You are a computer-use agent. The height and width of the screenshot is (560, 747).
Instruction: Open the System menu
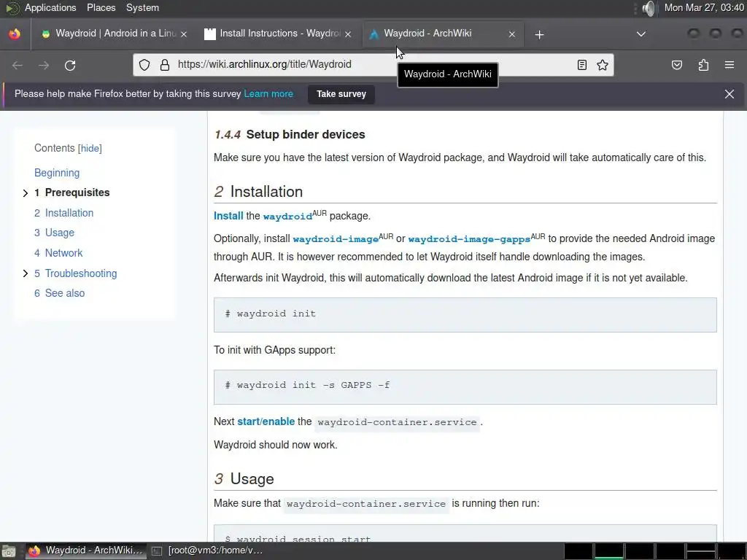(x=142, y=7)
